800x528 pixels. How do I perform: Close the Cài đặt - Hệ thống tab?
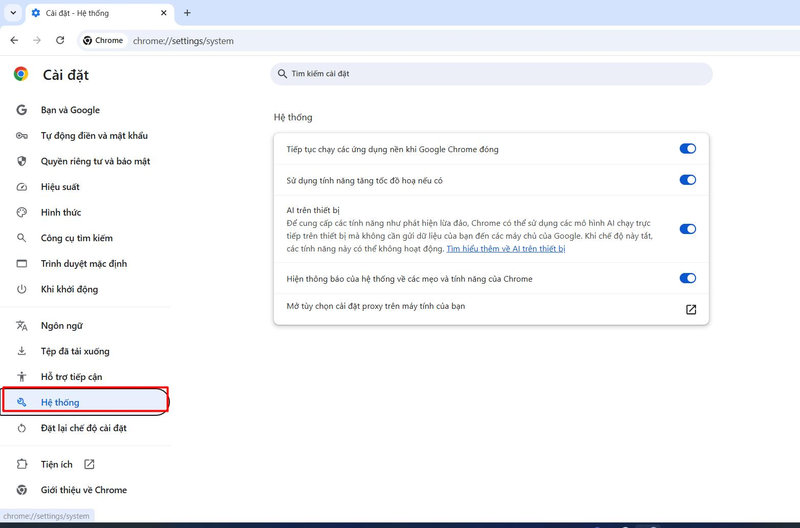point(163,13)
